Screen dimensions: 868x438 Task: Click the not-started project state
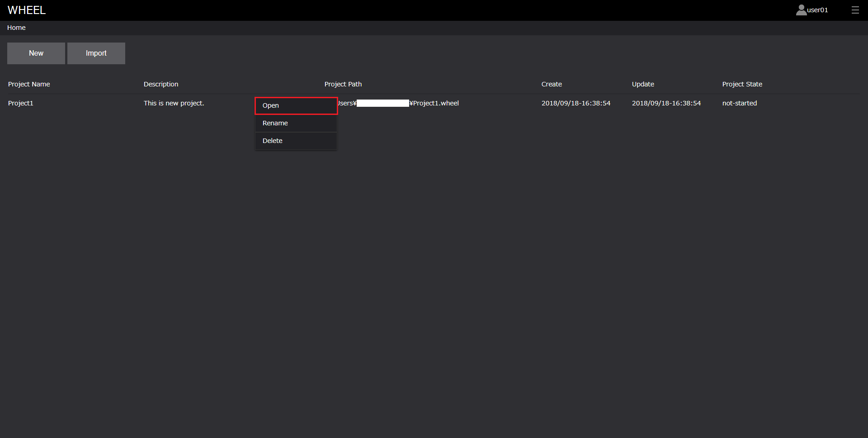coord(739,103)
